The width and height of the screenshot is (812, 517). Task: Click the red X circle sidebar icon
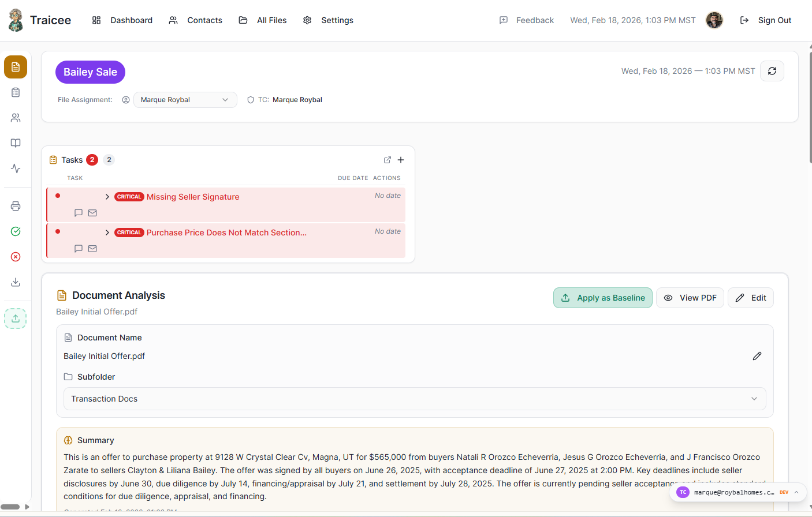tap(16, 257)
